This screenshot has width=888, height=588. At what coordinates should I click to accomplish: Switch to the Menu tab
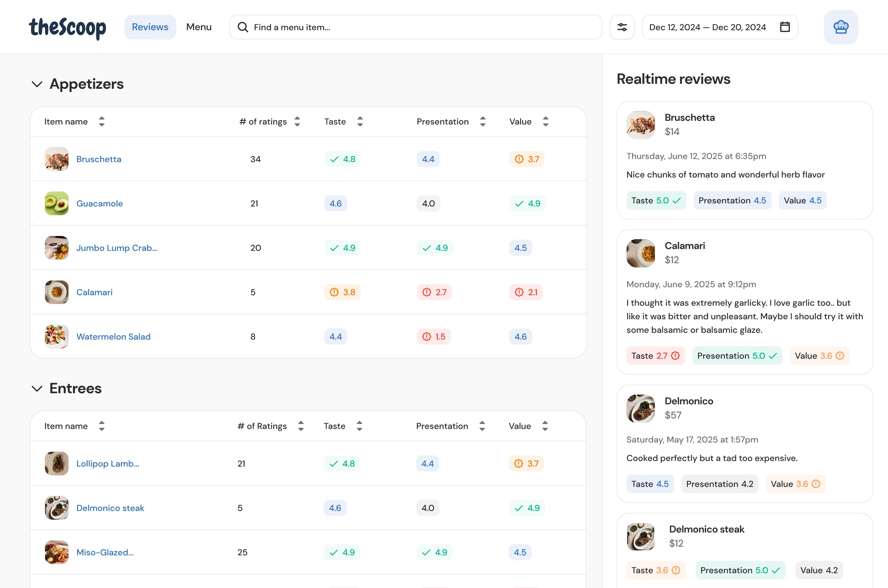tap(199, 27)
